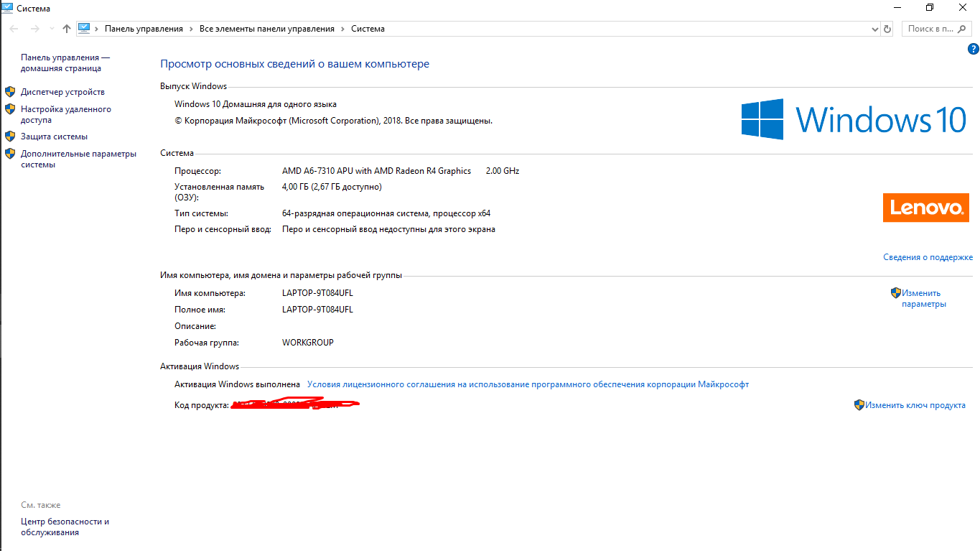Image resolution: width=980 pixels, height=551 pixels.
Task: Click 'Активация Windows выполнена' text
Action: coord(237,384)
